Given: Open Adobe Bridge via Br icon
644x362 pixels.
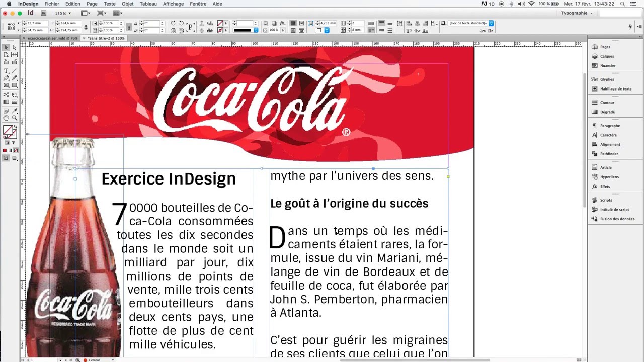Looking at the screenshot, I should tap(44, 13).
